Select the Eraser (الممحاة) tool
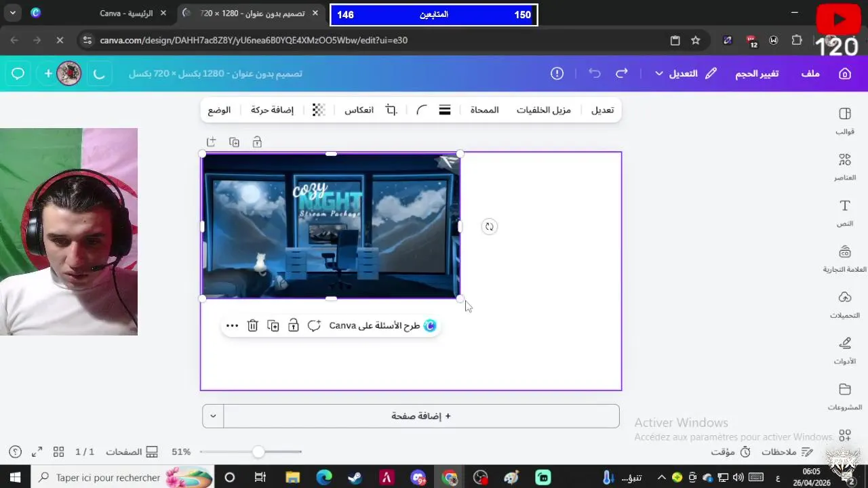The height and width of the screenshot is (488, 868). pos(485,110)
